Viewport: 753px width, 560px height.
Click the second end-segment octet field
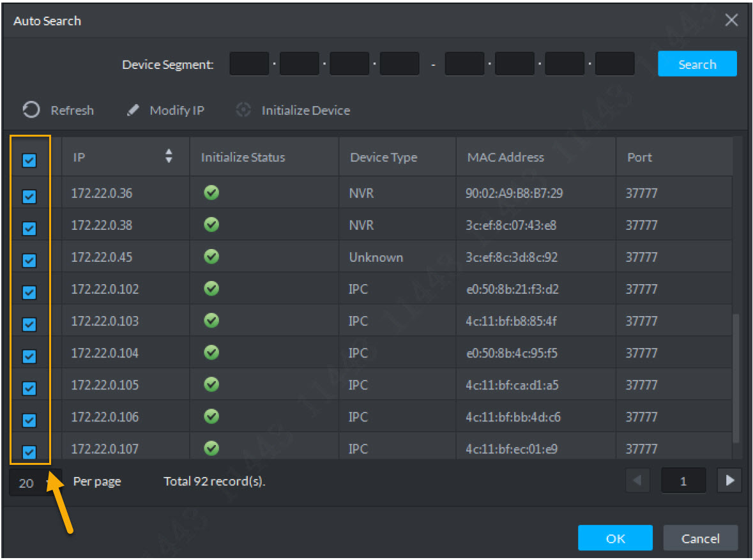514,63
